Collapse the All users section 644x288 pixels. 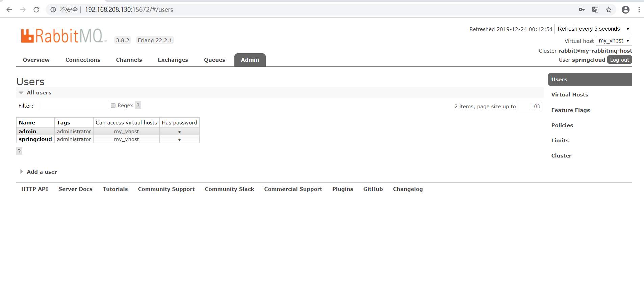(39, 93)
